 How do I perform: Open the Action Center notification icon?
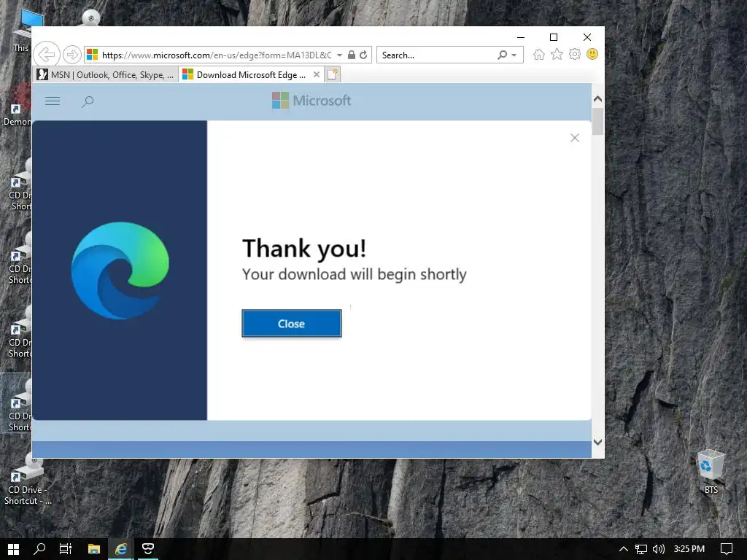click(x=726, y=549)
